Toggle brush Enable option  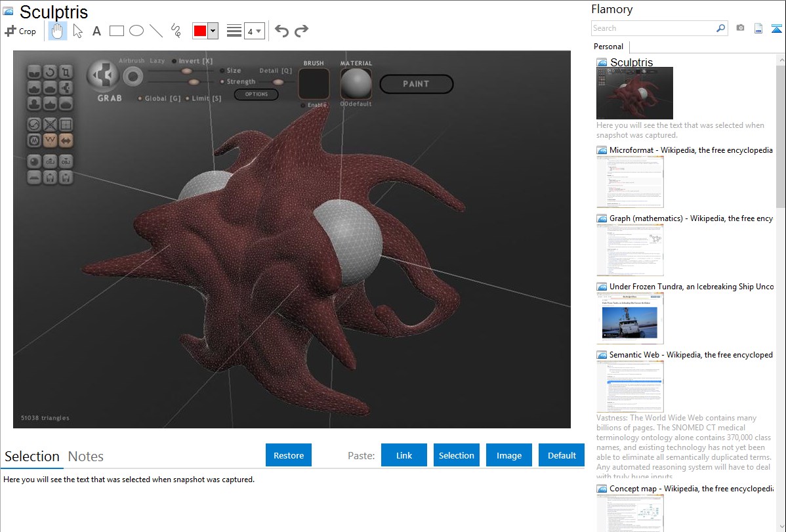tap(302, 105)
